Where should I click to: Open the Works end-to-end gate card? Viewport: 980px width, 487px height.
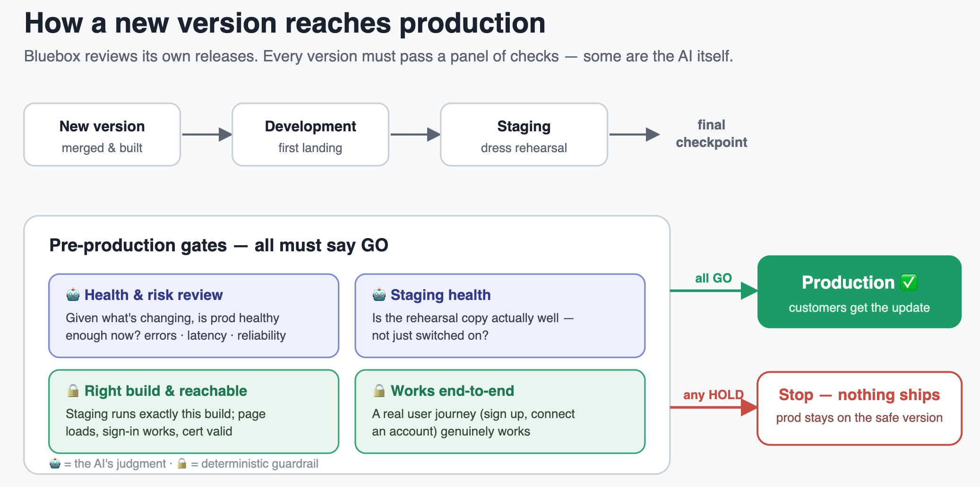click(500, 411)
